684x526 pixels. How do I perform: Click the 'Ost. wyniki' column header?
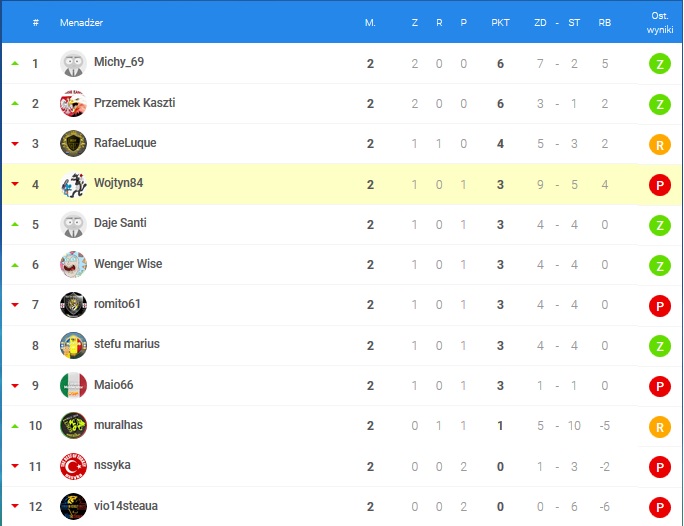(x=659, y=22)
